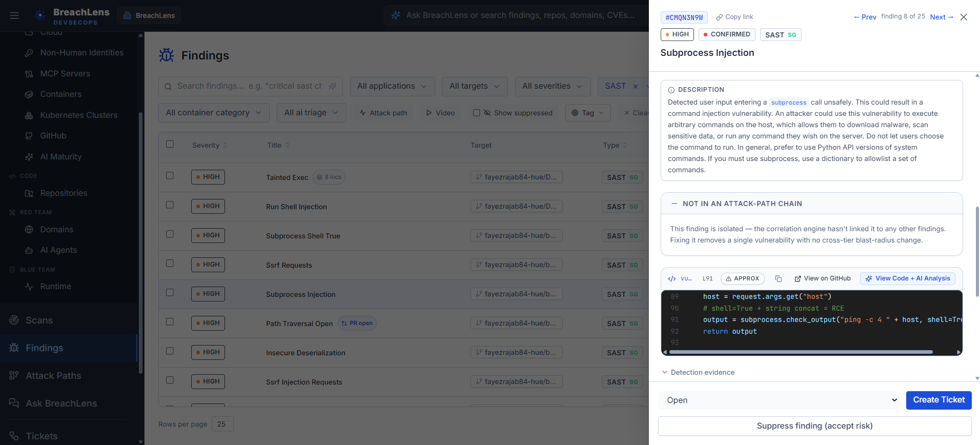Open the All targets dropdown
The height and width of the screenshot is (445, 980).
[x=475, y=87]
